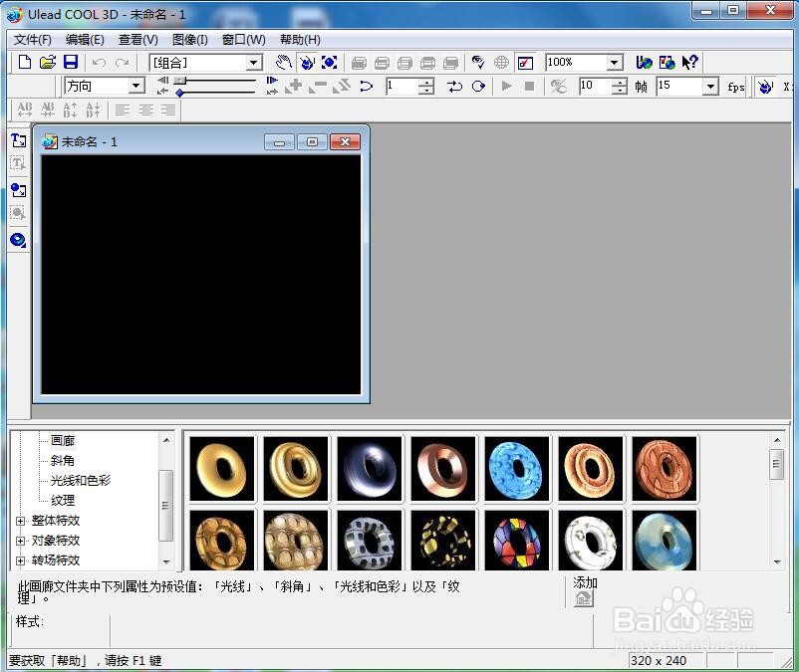799x672 pixels.
Task: Open the 帮助(H) menu
Action: [300, 40]
